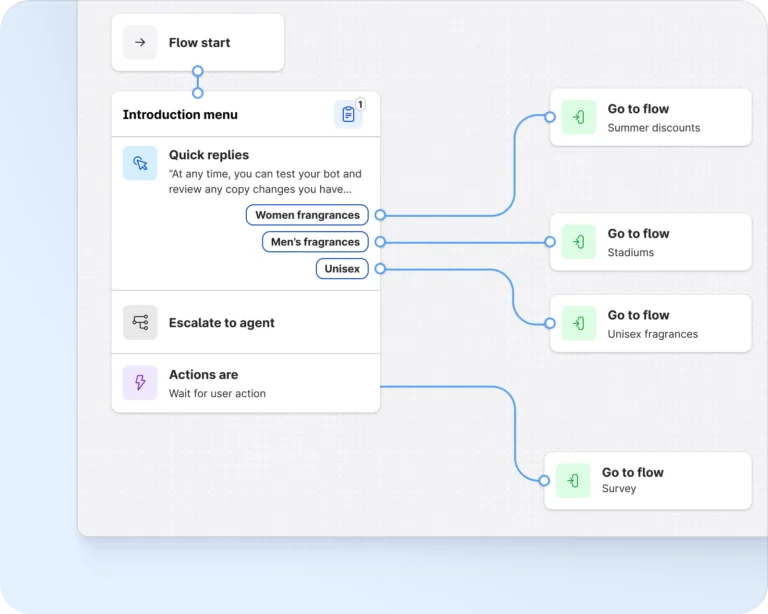Select the Escalate to agent block
This screenshot has height=614, width=768.
(x=245, y=323)
